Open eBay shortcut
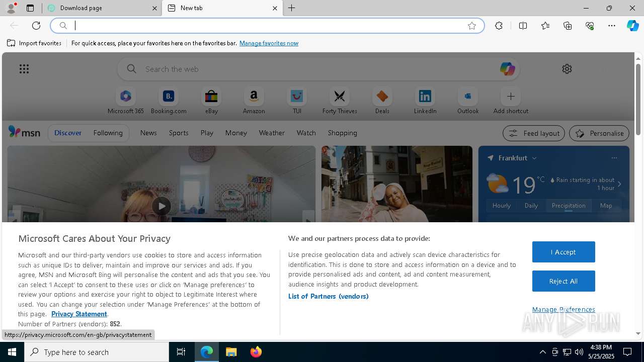 coord(211,102)
